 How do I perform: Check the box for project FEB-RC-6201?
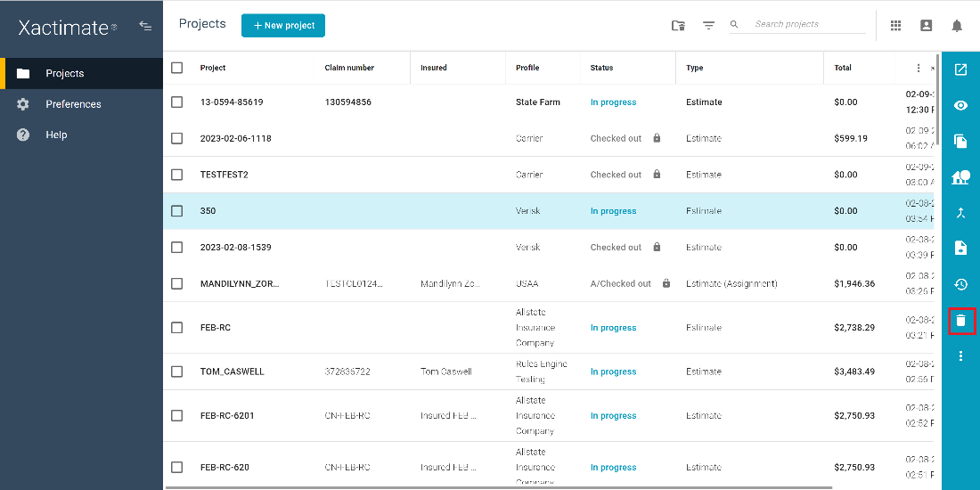(x=177, y=416)
